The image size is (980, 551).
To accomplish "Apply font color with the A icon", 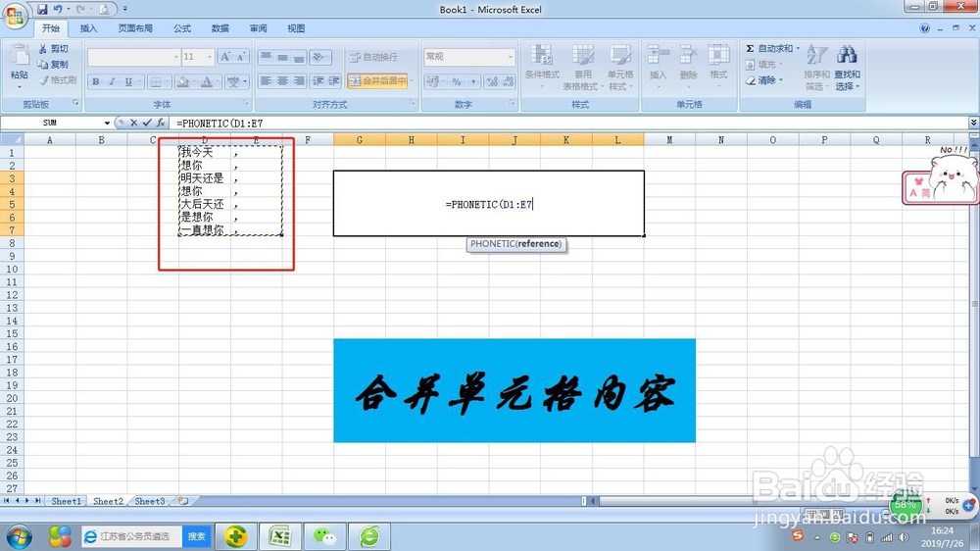I will [x=206, y=81].
